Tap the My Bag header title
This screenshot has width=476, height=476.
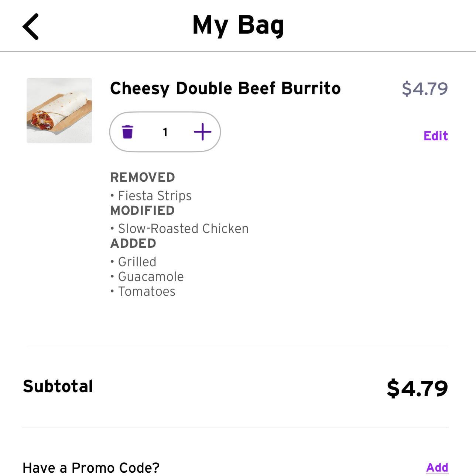click(238, 25)
